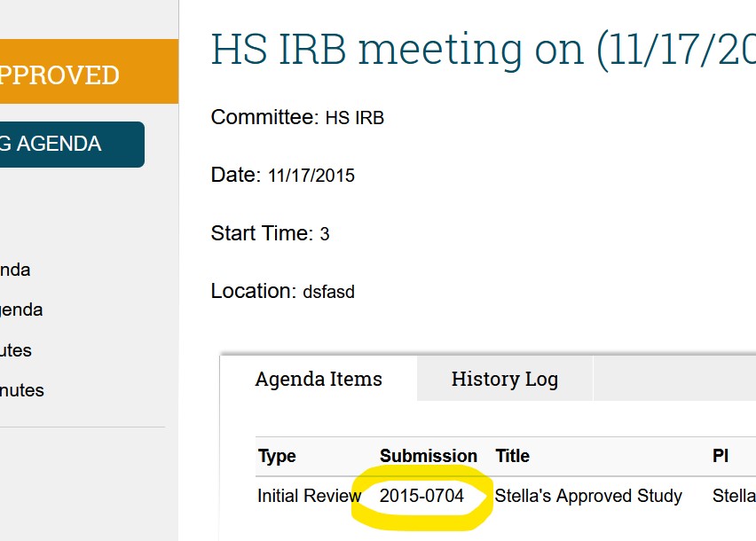Image resolution: width=756 pixels, height=541 pixels.
Task: Sort by the Type column header
Action: click(x=277, y=456)
